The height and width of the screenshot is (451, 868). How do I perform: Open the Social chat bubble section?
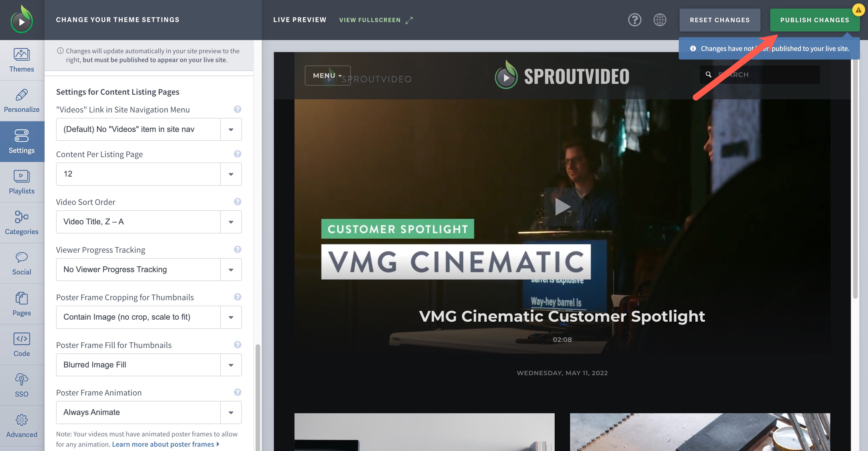point(21,264)
